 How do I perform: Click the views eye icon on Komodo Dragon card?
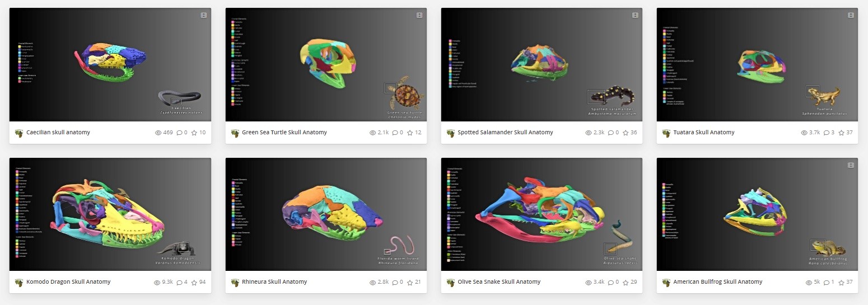click(x=157, y=282)
